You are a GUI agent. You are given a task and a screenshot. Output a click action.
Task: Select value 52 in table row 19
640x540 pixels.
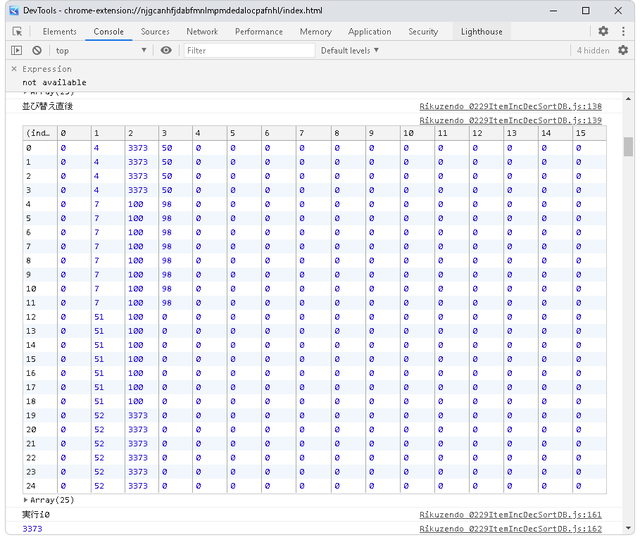pos(99,416)
